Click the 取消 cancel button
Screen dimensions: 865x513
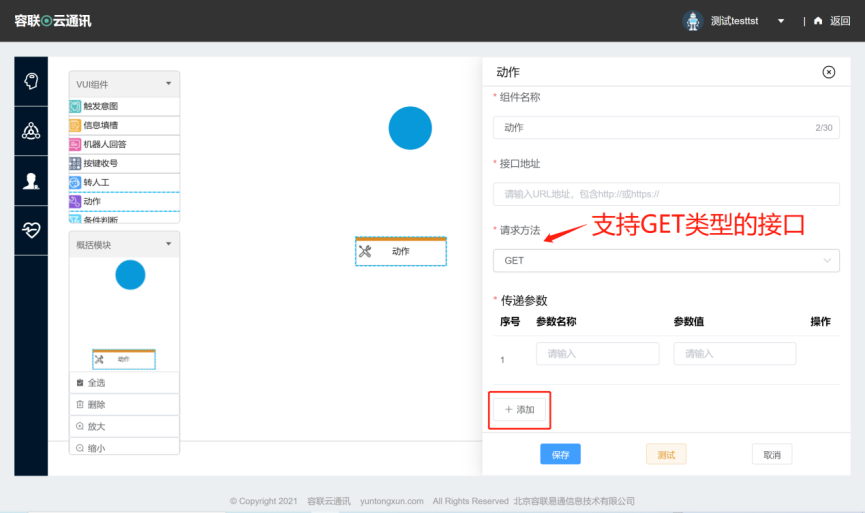click(772, 454)
